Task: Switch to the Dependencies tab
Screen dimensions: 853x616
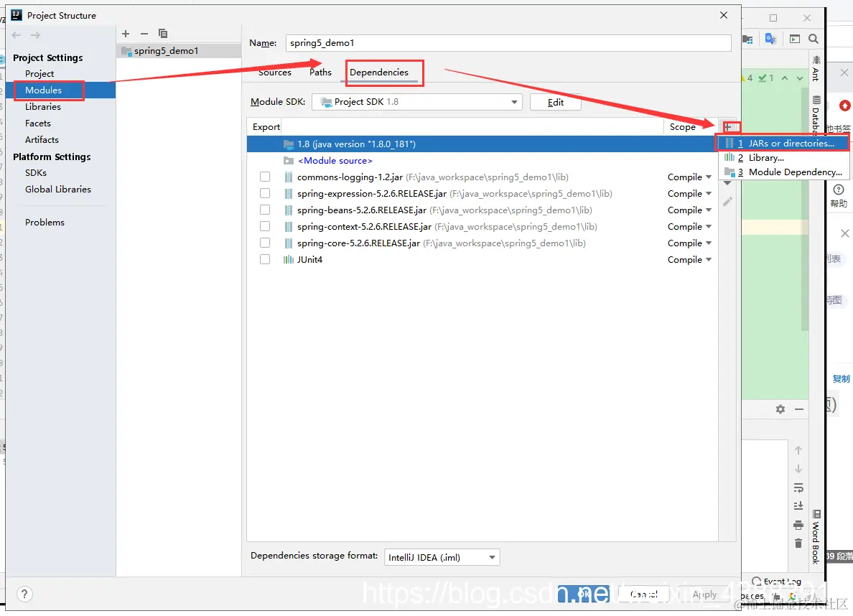Action: pyautogui.click(x=379, y=73)
